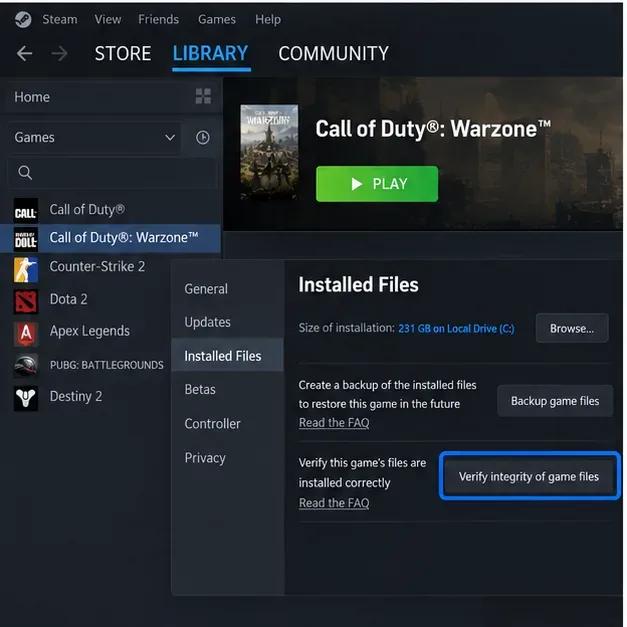Click the Counter-Strike 2 game icon
627x627 pixels.
(x=26, y=270)
